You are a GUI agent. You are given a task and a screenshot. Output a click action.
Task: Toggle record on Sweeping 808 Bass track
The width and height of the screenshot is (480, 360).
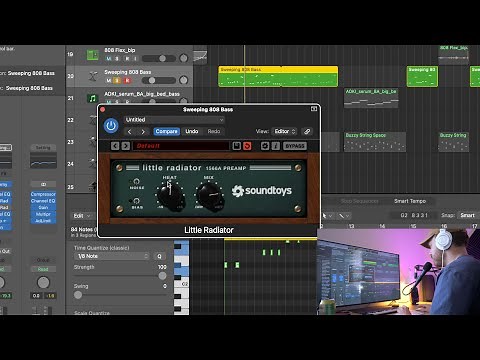127,80
